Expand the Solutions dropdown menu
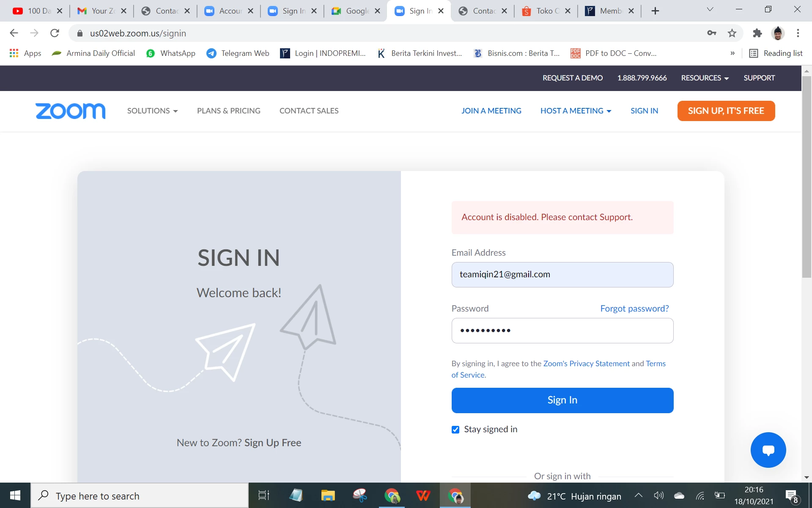Screen dimensions: 812x508 (153, 111)
